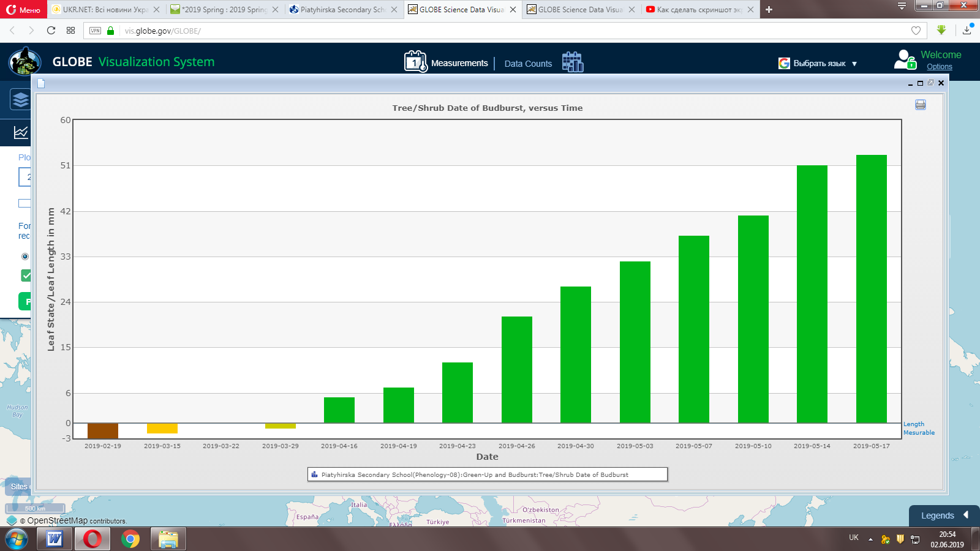Click the user account unlock icon
This screenshot has width=980, height=551.
tap(905, 60)
